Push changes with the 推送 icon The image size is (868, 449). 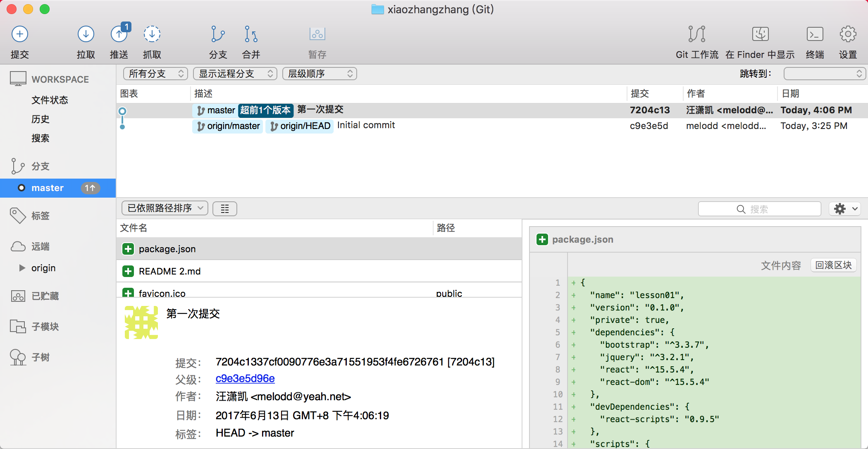(x=119, y=34)
